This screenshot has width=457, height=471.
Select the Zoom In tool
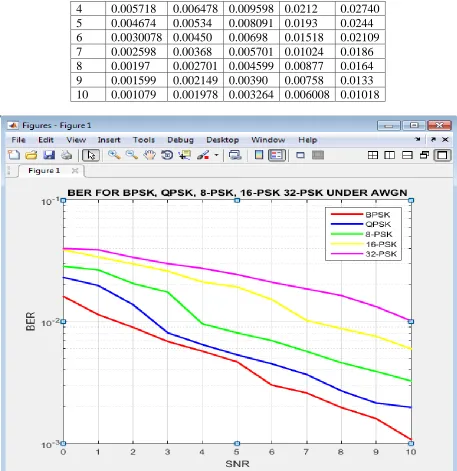(114, 155)
